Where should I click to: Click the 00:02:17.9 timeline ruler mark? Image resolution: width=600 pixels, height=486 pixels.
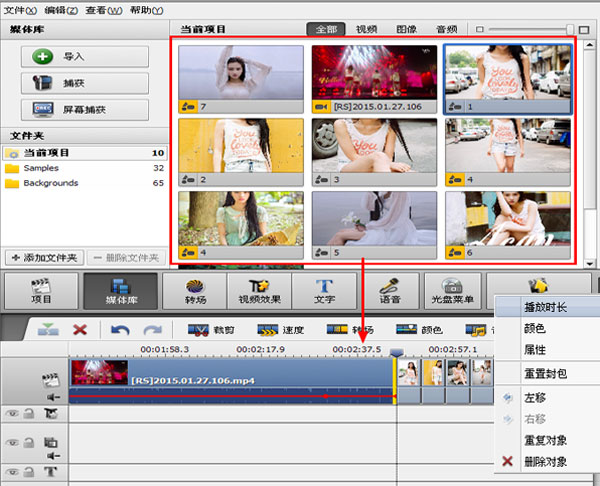coord(260,349)
